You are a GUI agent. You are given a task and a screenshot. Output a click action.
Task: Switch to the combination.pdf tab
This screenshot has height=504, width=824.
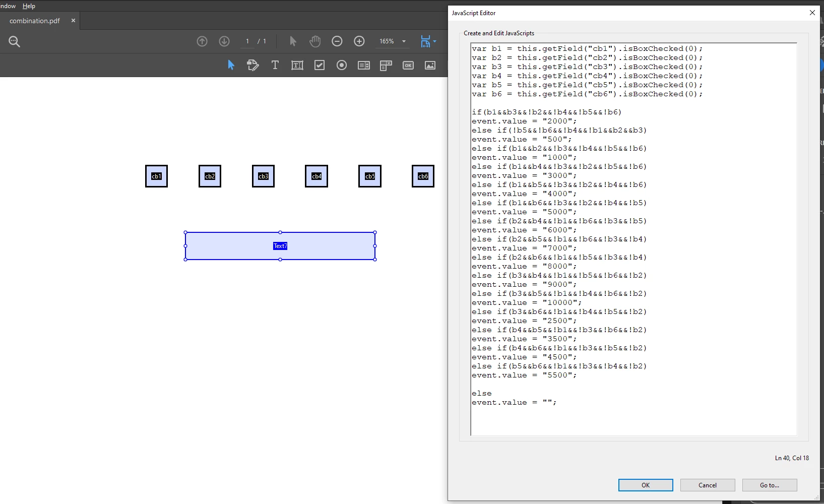[x=35, y=21]
